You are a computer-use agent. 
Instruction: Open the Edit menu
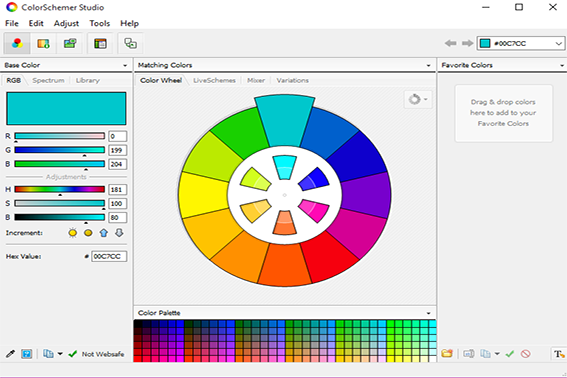36,23
